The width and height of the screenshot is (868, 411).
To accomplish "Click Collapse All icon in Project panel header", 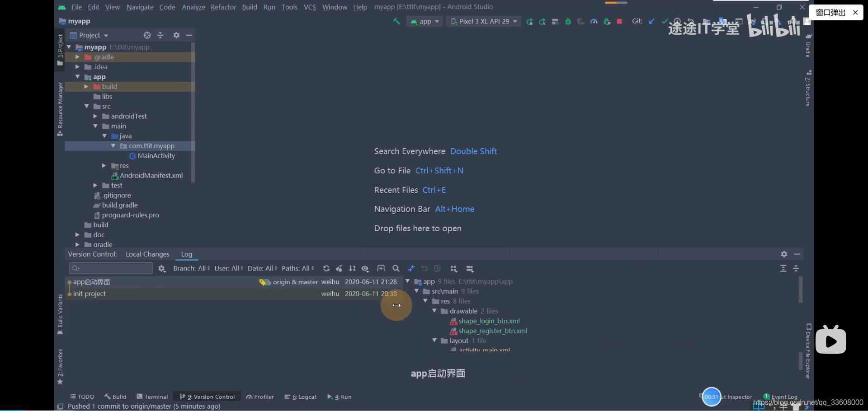I will (160, 35).
